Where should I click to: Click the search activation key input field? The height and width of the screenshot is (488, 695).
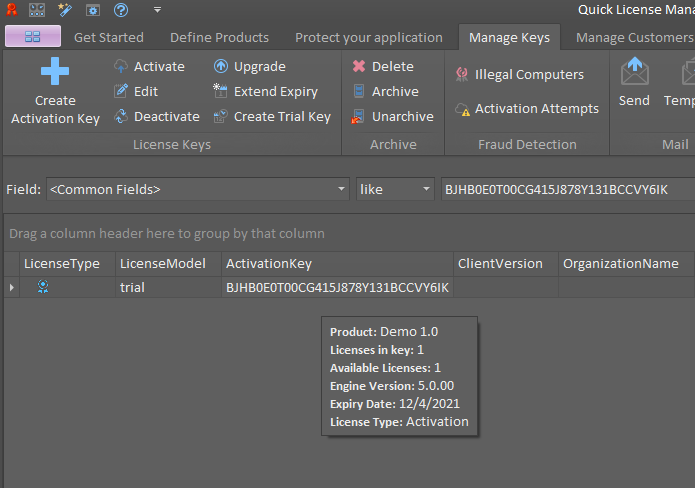[x=568, y=189]
